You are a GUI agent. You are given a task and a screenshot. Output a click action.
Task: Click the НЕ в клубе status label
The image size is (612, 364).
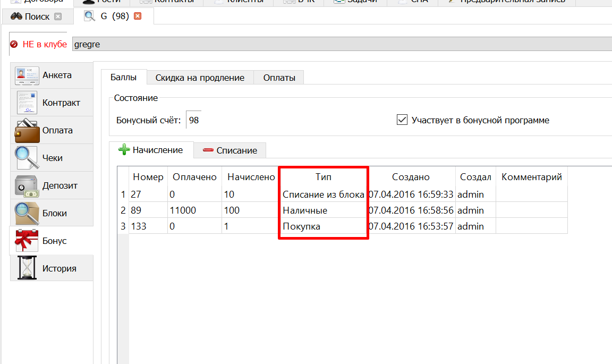point(45,44)
